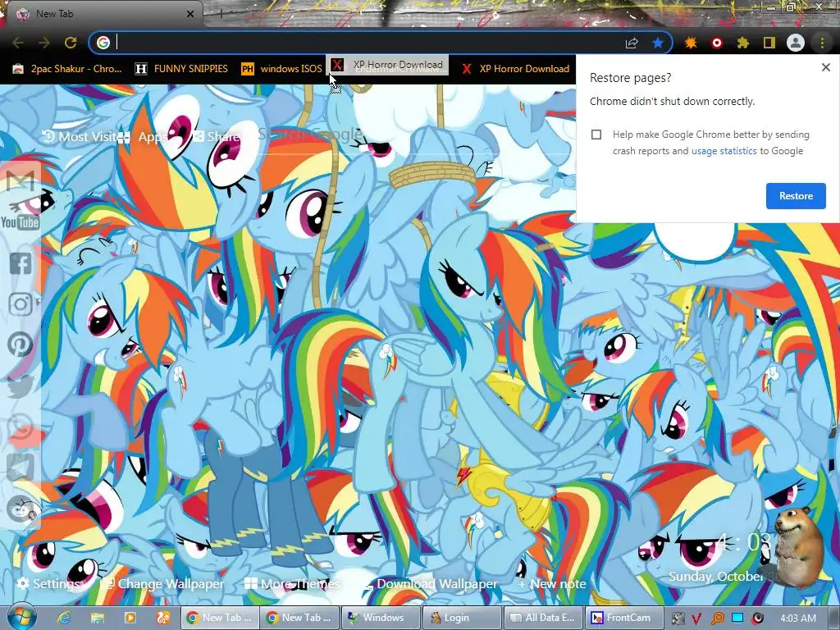The height and width of the screenshot is (630, 840).
Task: Open Pinterest from the left sidebar
Action: pos(21,345)
